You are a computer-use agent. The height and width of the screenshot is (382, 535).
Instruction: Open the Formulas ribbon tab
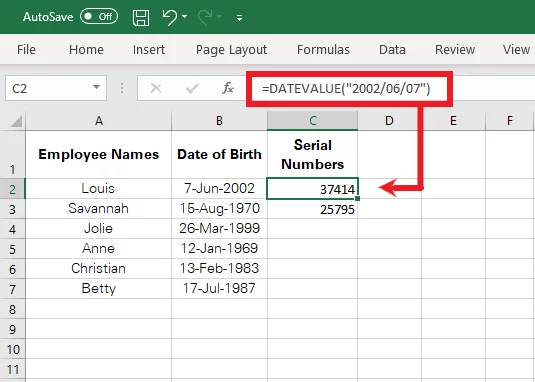(x=323, y=50)
